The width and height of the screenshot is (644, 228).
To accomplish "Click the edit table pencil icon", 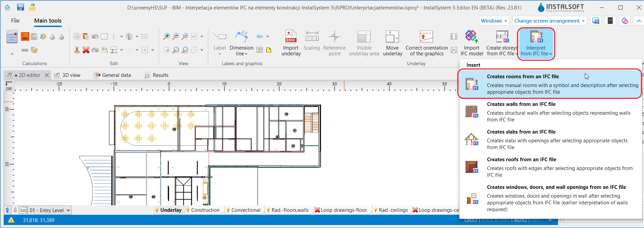I will point(34,50).
